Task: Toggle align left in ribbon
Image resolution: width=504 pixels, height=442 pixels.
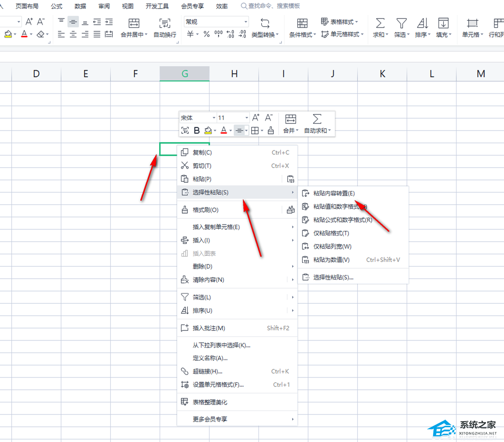Action: [x=61, y=34]
